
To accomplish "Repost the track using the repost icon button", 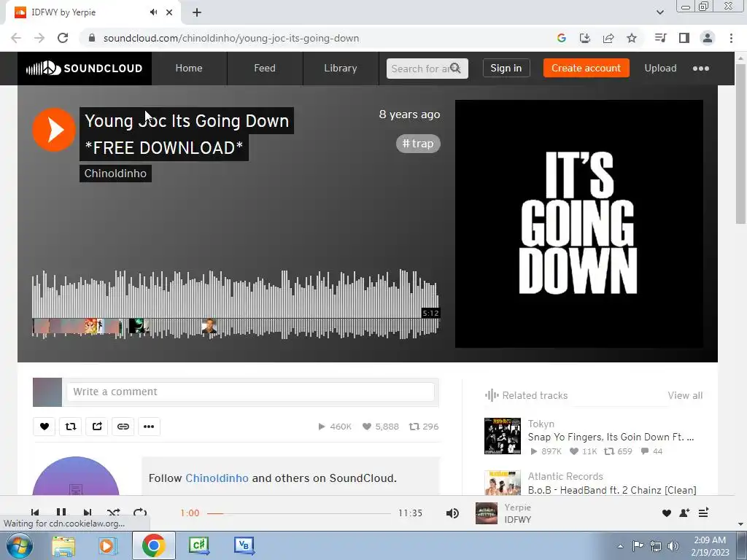I will [71, 426].
